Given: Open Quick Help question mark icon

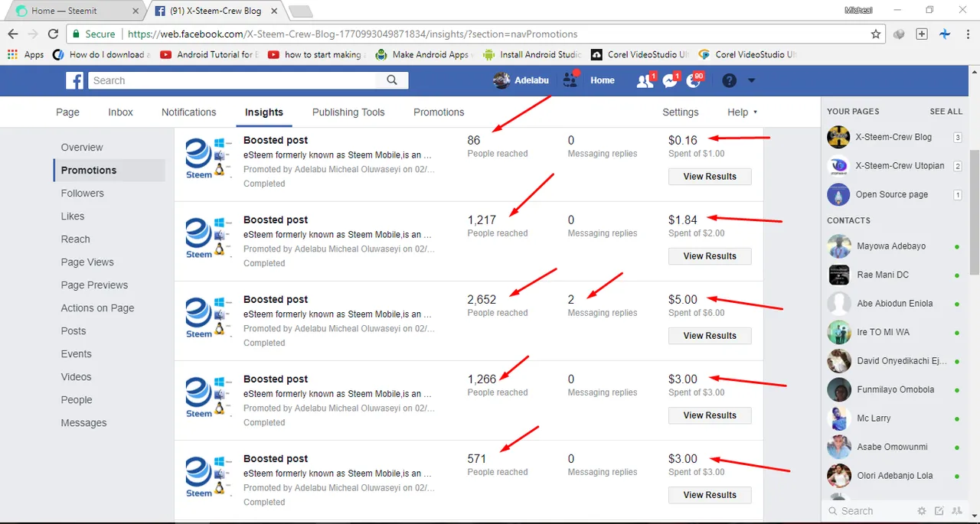Looking at the screenshot, I should (730, 80).
